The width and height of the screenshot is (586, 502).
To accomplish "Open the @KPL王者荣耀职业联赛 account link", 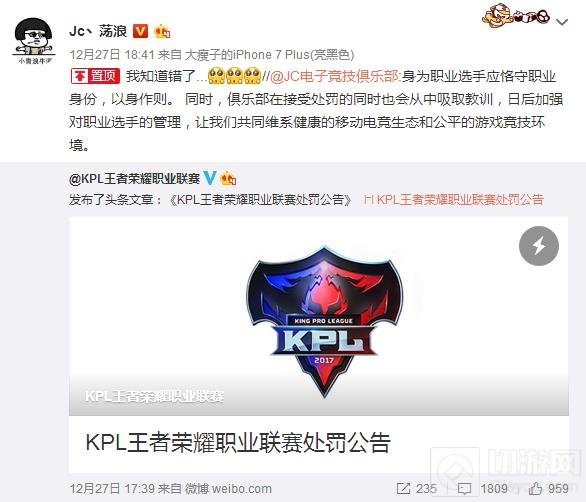I will tap(135, 179).
